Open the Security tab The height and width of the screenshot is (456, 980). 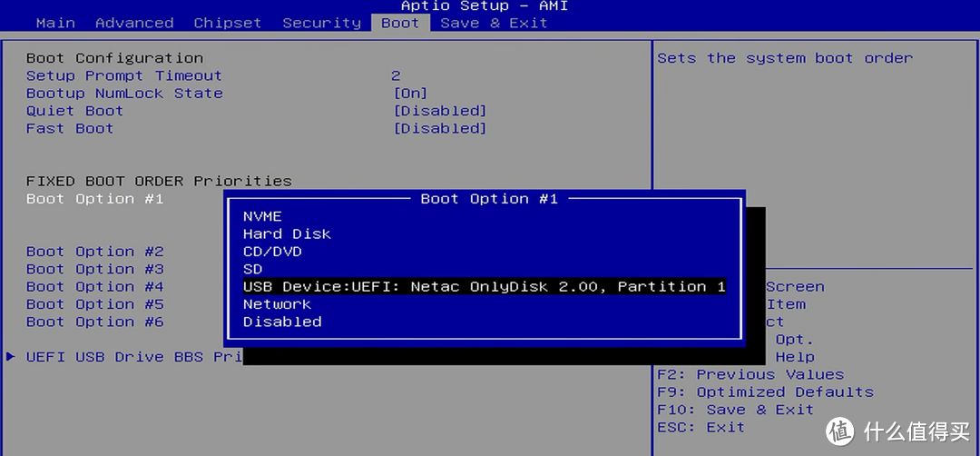point(322,23)
